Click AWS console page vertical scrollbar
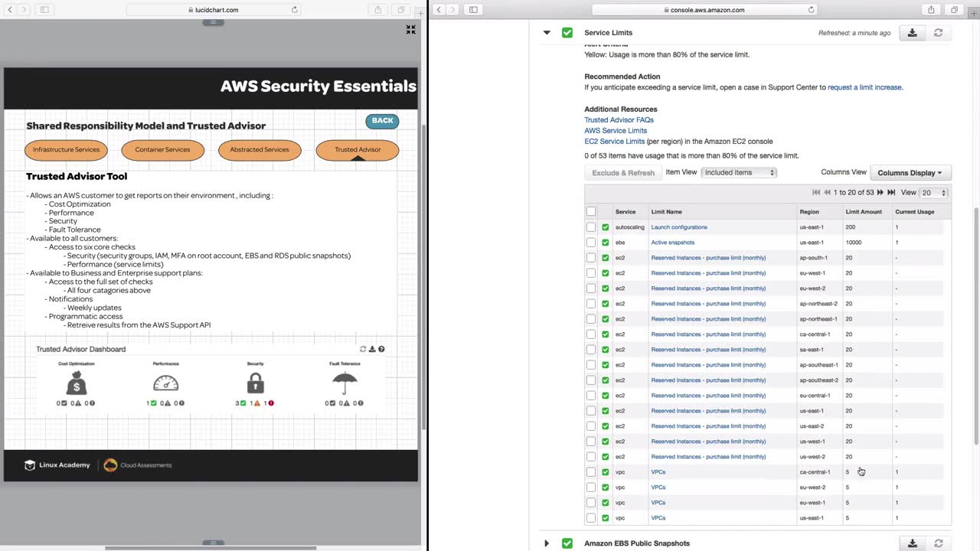The height and width of the screenshot is (551, 980). point(975,327)
